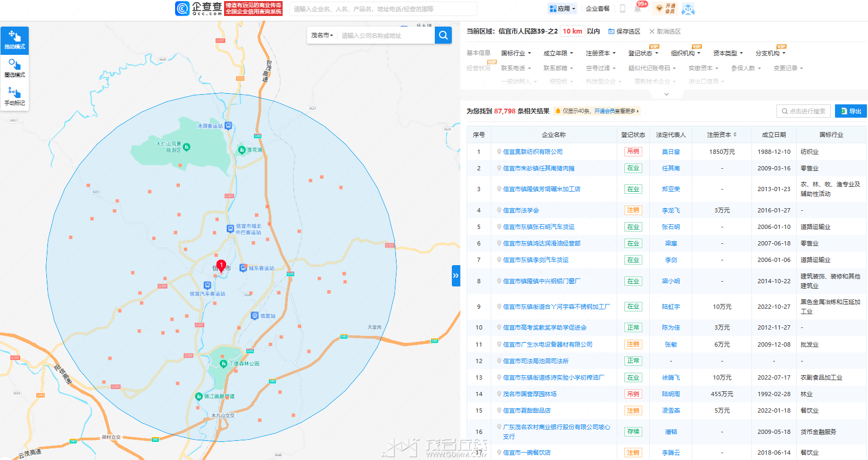Collapse the results panel with double-arrow handle
Image resolution: width=868 pixels, height=460 pixels.
456,275
